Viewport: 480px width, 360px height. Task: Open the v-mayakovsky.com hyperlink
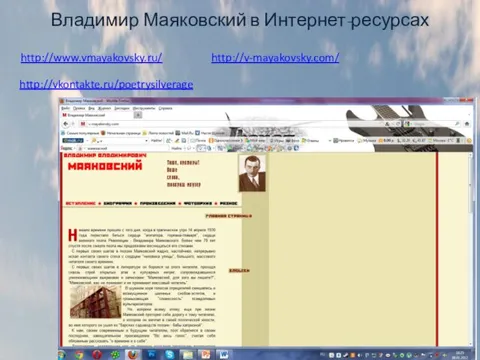[275, 58]
